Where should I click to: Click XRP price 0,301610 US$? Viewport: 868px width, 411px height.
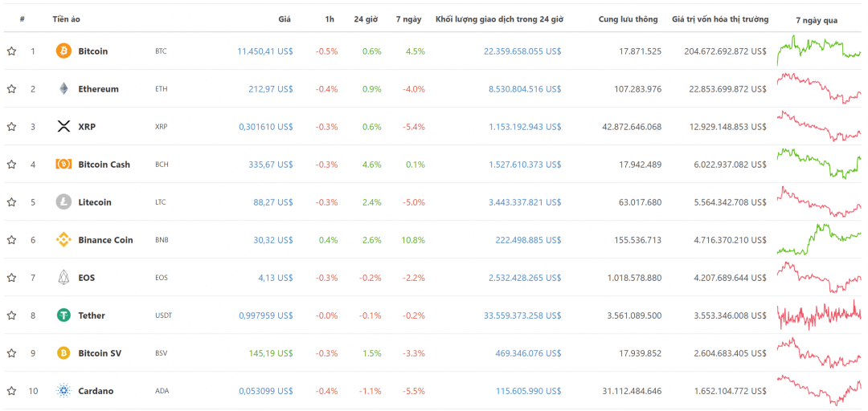click(x=266, y=127)
